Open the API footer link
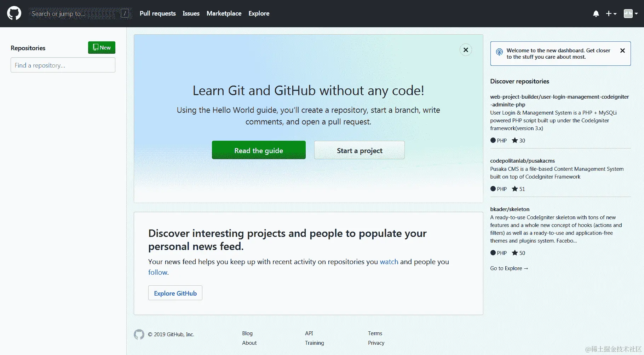The width and height of the screenshot is (644, 355). [x=309, y=333]
